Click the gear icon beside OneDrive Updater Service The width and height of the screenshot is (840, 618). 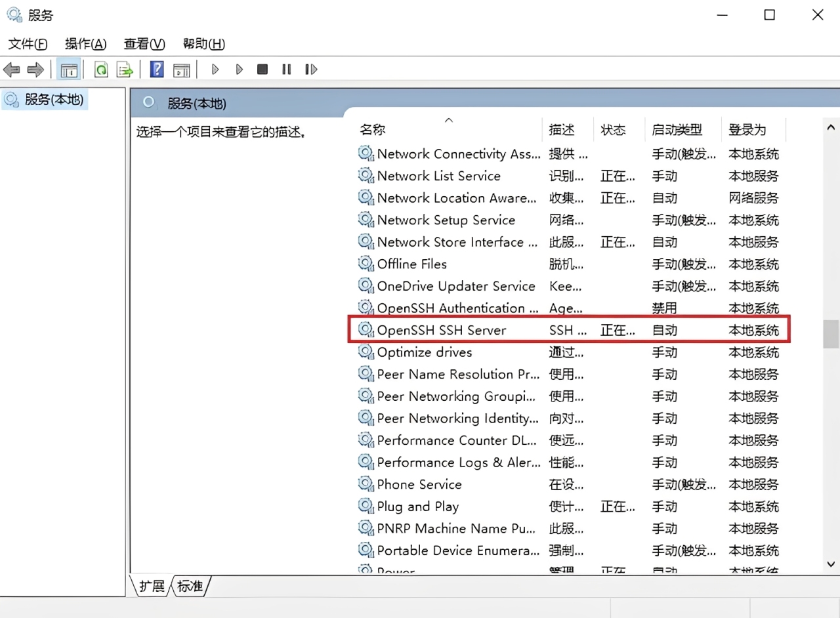pos(366,286)
